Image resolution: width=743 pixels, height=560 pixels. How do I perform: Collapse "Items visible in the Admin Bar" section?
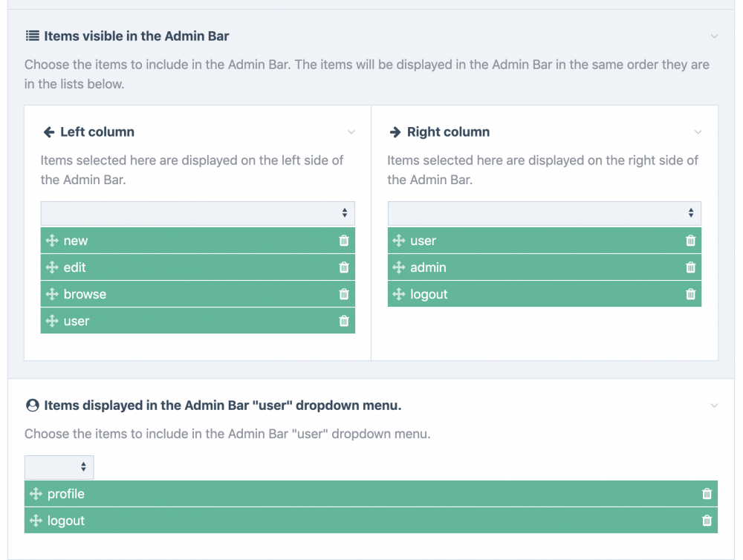(x=714, y=36)
